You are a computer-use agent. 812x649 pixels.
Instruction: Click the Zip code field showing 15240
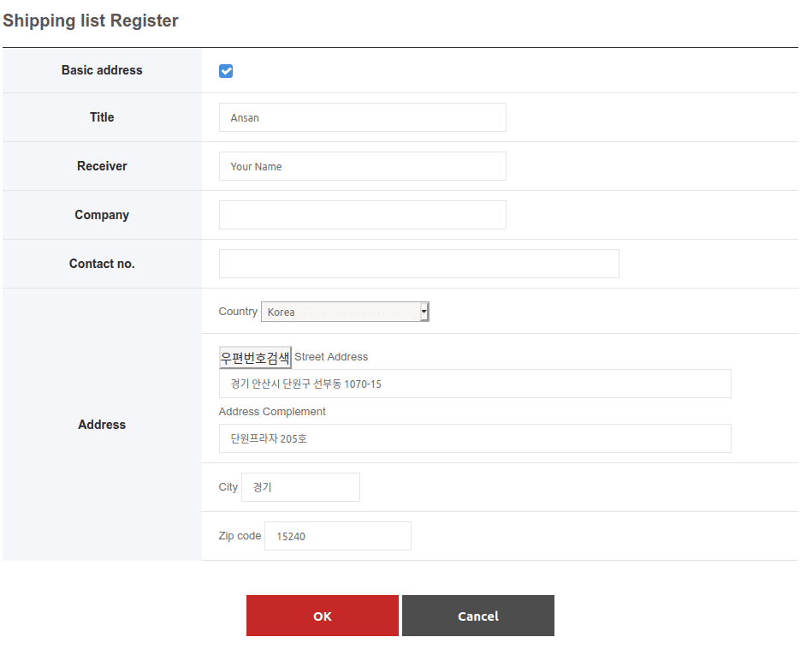coord(338,536)
